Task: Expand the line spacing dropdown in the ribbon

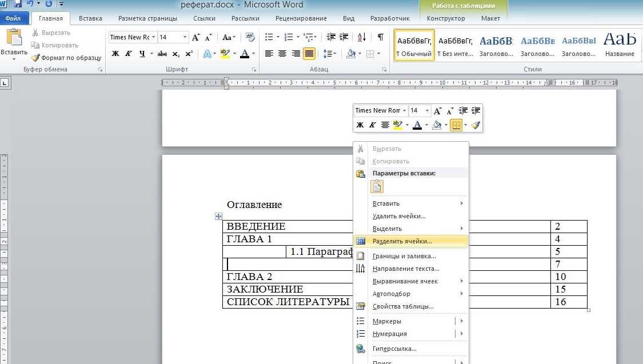Action: (334, 54)
